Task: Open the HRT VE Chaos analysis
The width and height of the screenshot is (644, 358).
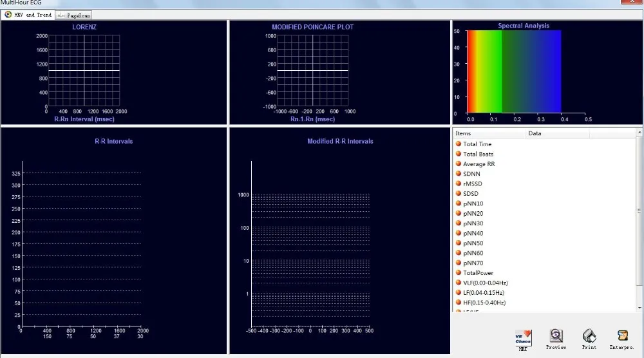Action: pos(523,337)
